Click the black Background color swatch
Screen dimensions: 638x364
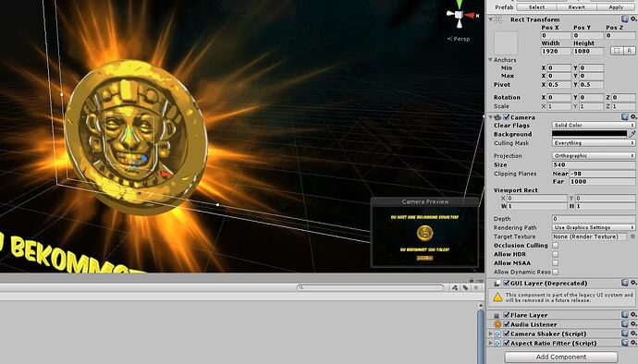(590, 134)
